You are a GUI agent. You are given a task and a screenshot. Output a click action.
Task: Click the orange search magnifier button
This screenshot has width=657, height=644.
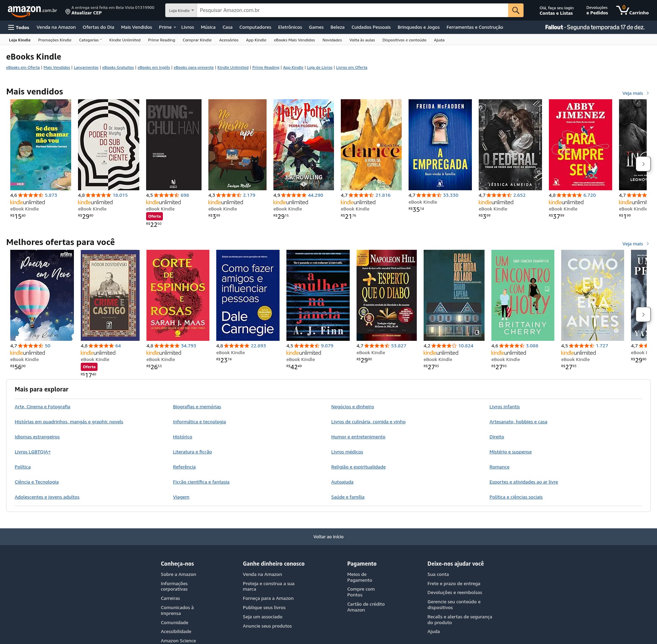point(516,10)
